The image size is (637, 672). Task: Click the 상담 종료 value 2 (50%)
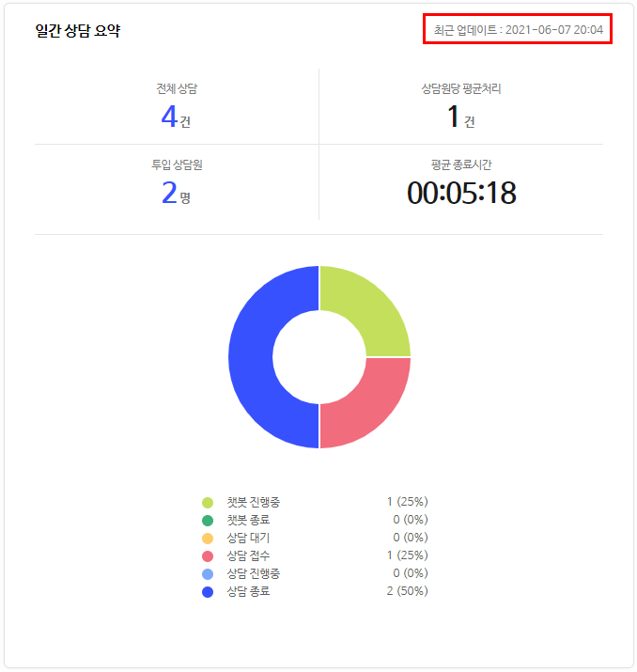pos(407,591)
